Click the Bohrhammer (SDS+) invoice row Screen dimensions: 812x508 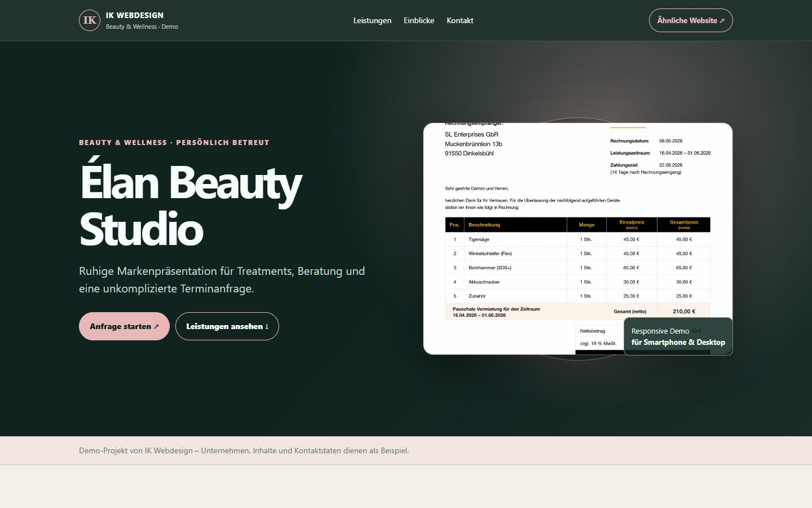coord(577,268)
